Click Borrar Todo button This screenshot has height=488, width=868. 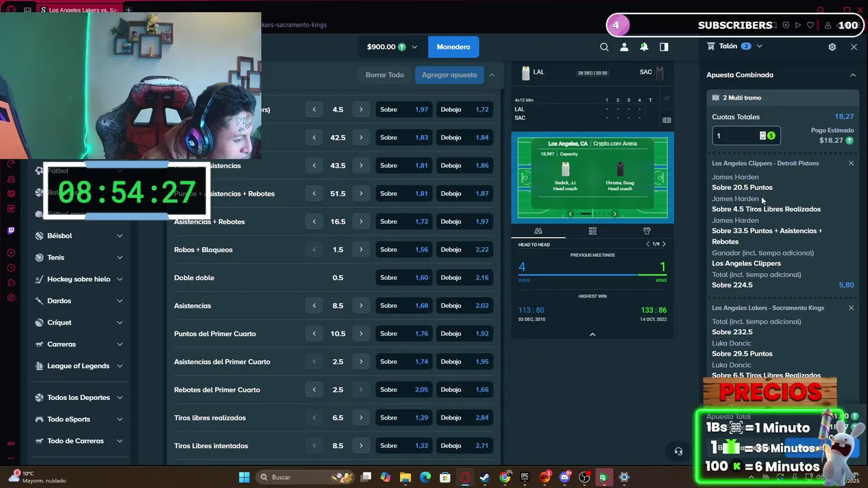click(384, 75)
